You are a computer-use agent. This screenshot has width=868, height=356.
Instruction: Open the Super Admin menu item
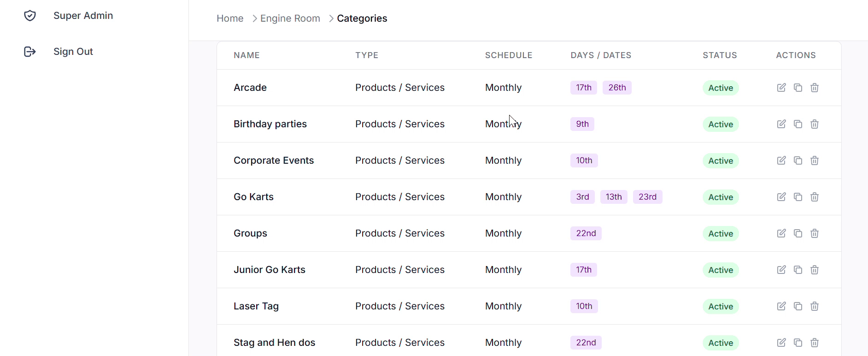tap(83, 16)
